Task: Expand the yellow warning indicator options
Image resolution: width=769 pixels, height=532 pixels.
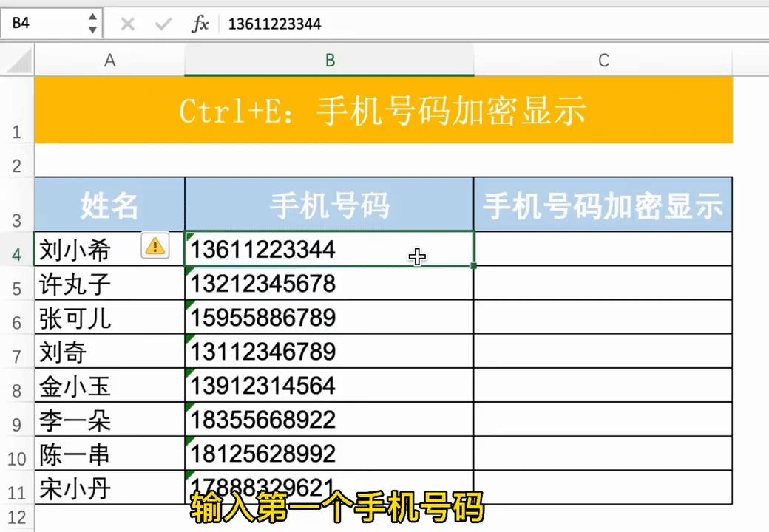Action: click(x=155, y=247)
